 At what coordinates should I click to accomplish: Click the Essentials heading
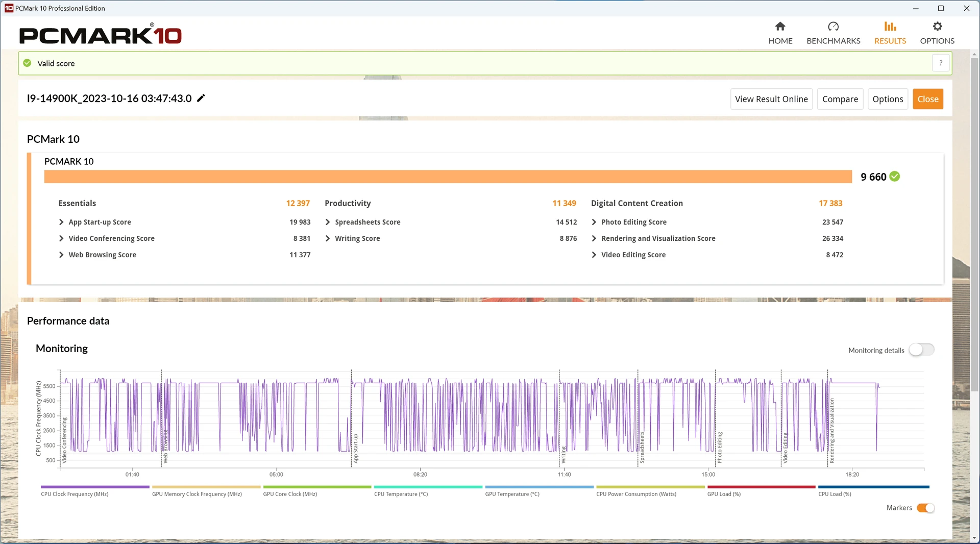[x=77, y=203]
